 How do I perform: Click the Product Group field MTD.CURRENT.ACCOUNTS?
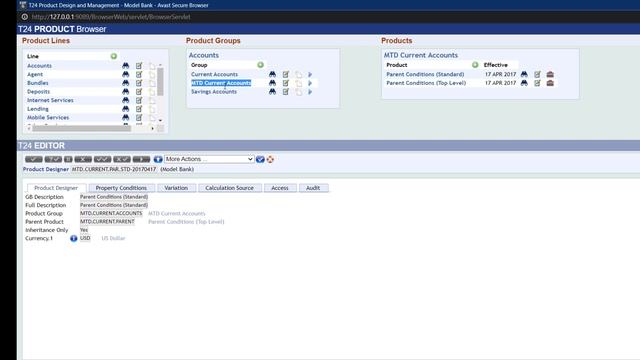[111, 213]
